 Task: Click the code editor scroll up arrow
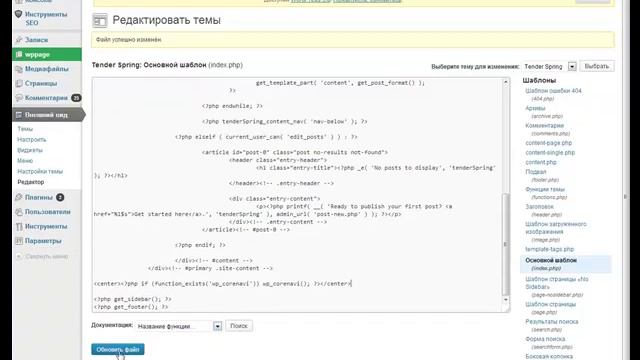(x=506, y=82)
